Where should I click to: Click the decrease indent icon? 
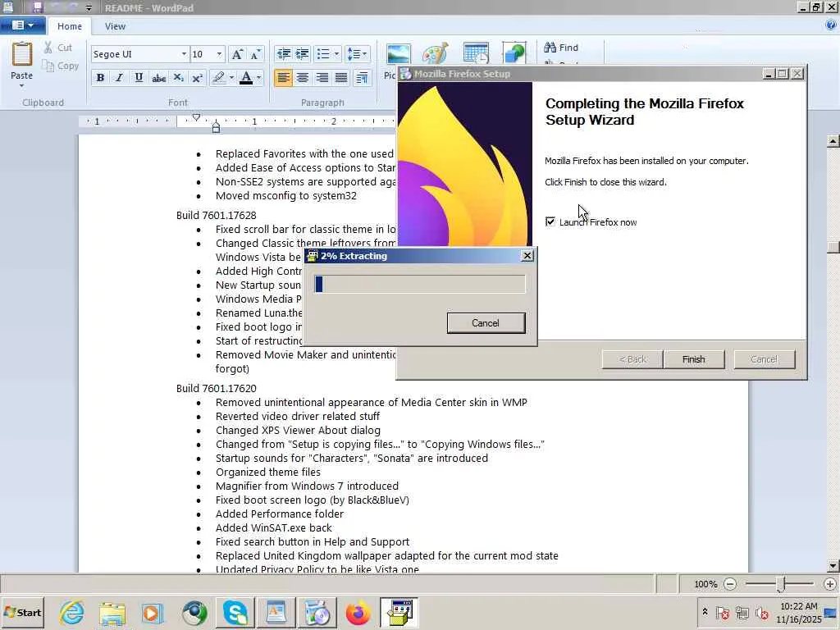283,54
